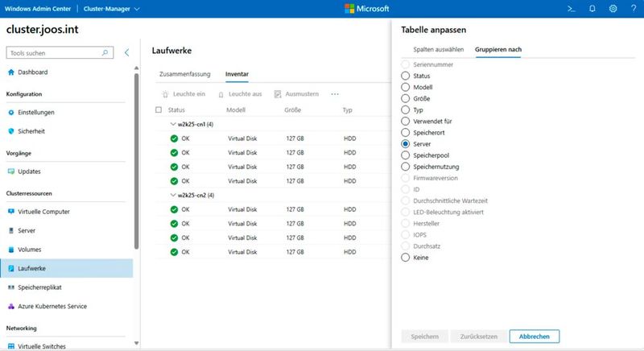Click the Dashboard home icon

[x=11, y=72]
